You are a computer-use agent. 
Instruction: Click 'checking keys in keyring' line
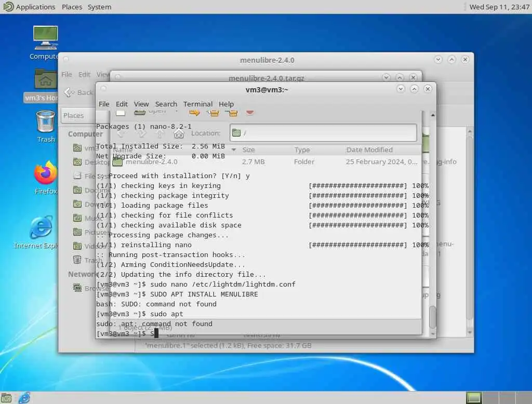tap(262, 185)
